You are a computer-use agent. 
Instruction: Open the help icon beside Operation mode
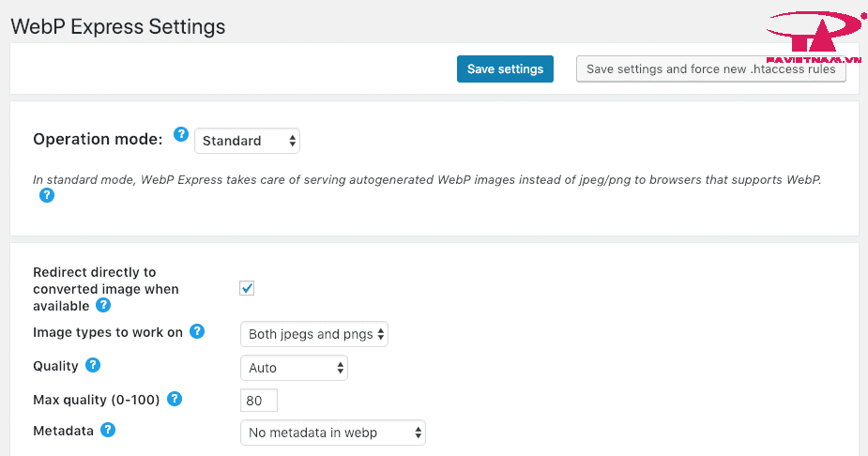tap(181, 134)
